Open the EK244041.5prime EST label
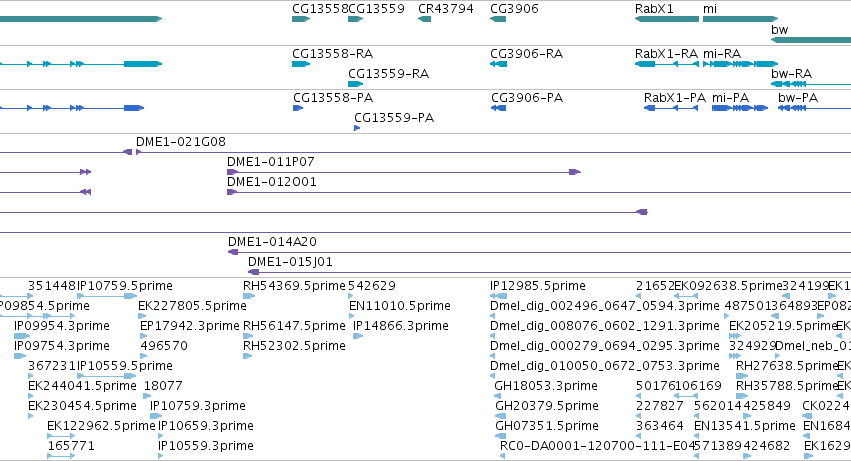This screenshot has height=461, width=851. pyautogui.click(x=82, y=386)
